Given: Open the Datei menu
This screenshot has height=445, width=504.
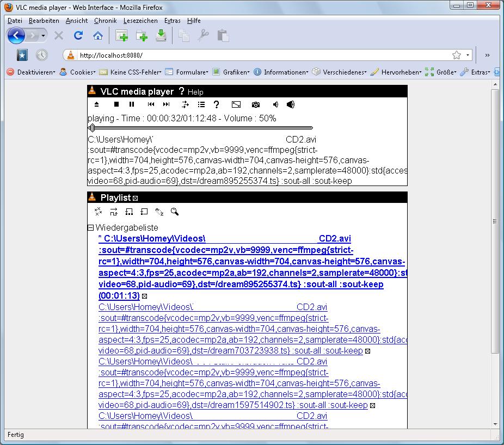Looking at the screenshot, I should [15, 21].
